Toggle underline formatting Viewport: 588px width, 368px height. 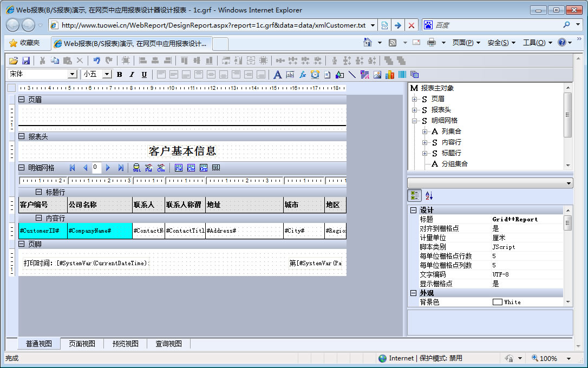pos(144,75)
